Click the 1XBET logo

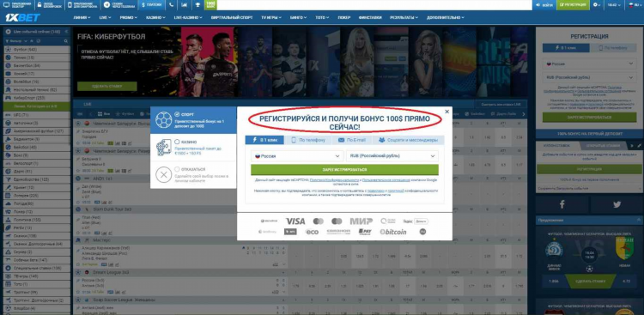point(22,18)
